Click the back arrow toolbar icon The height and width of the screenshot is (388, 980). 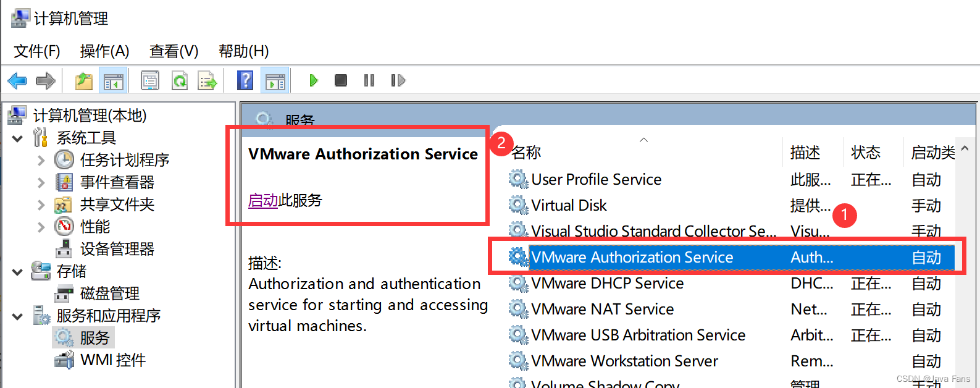click(17, 80)
